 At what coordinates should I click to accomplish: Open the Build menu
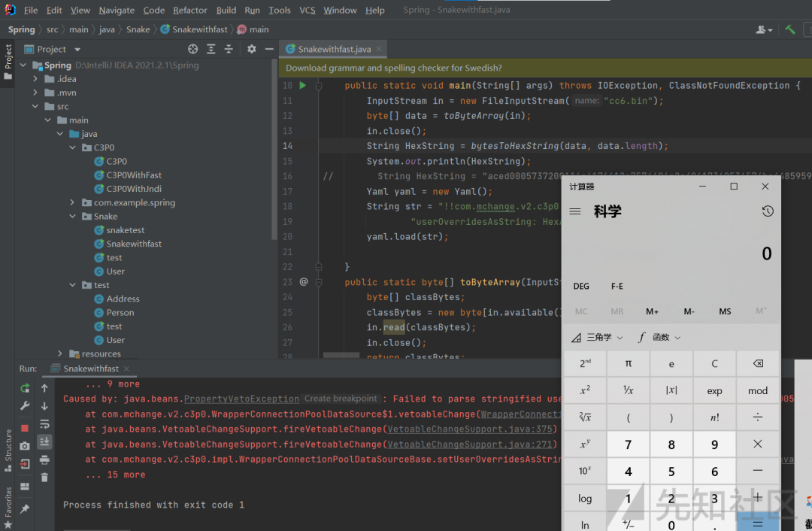coord(226,10)
